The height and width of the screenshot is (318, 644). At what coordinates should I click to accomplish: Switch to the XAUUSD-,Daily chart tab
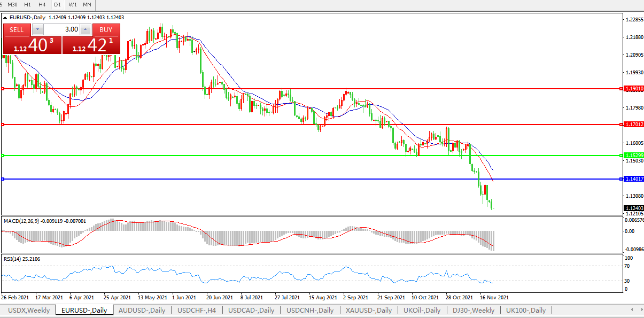tap(368, 311)
